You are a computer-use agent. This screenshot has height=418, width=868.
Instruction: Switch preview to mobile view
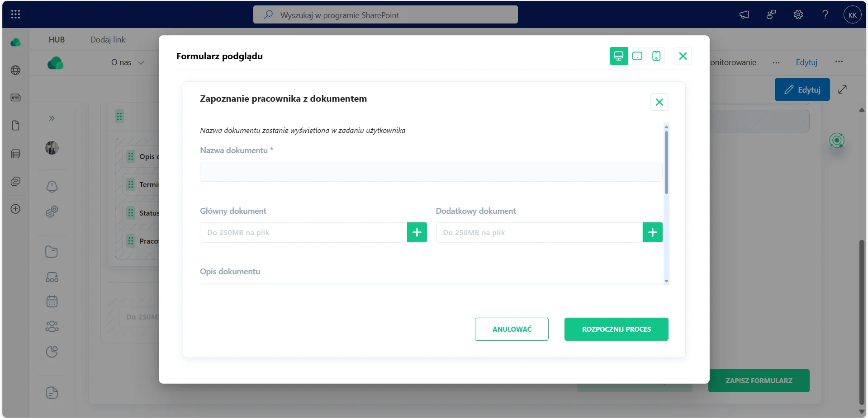point(656,56)
